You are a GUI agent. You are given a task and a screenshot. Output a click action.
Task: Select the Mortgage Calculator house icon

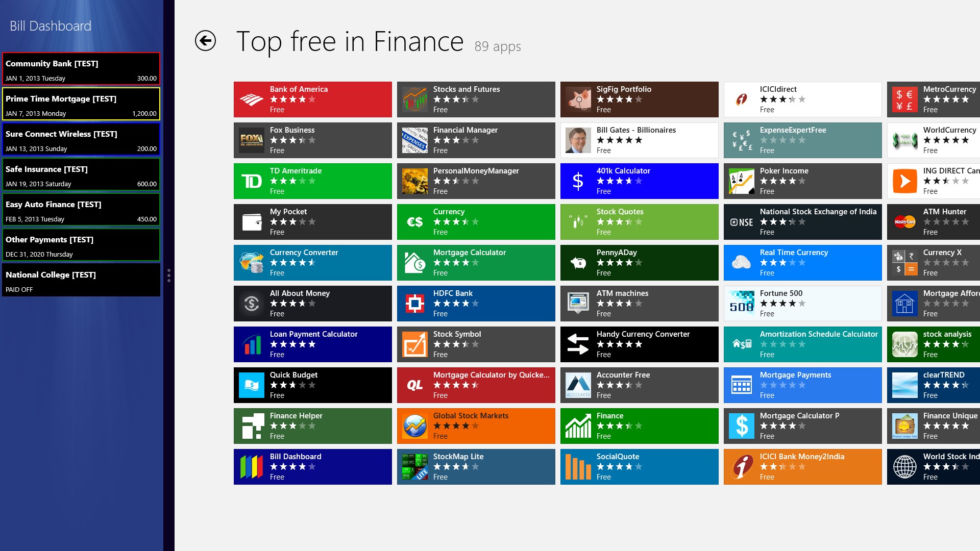415,263
